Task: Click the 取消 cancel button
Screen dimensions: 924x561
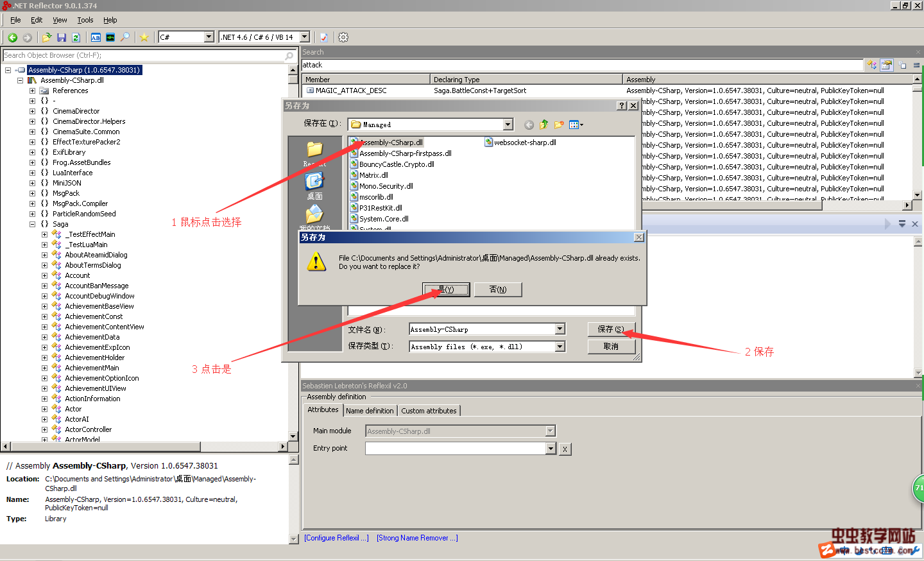Action: [x=611, y=347]
